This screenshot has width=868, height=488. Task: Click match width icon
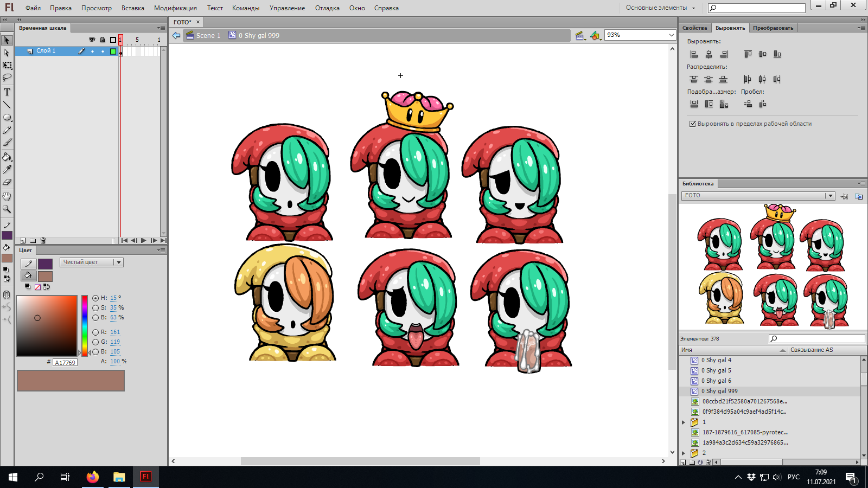pos(694,104)
